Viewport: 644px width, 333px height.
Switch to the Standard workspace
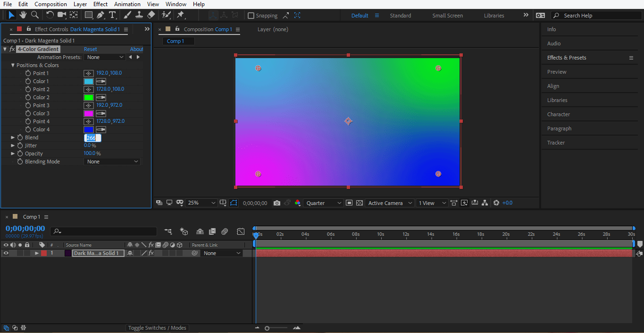[400, 16]
